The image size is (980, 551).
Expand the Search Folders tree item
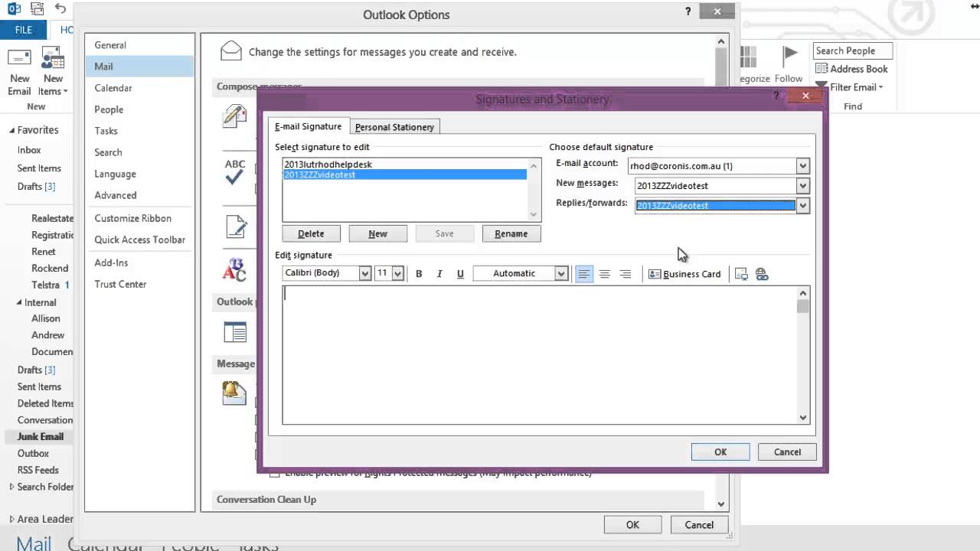[11, 487]
